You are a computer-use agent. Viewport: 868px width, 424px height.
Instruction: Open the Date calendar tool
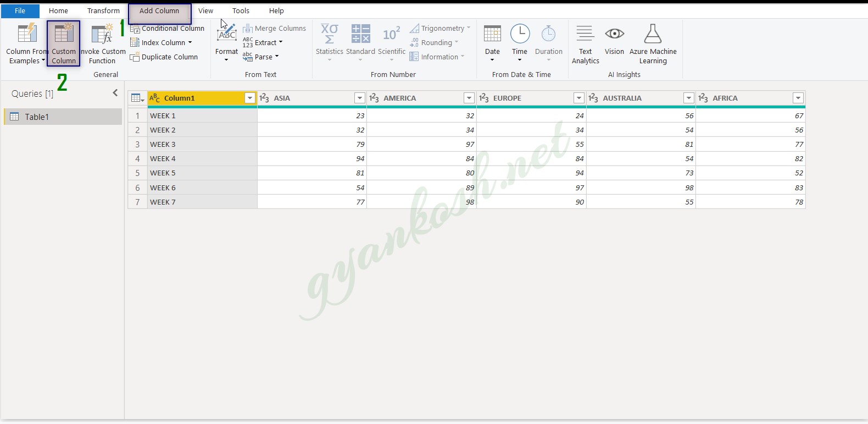[x=492, y=42]
